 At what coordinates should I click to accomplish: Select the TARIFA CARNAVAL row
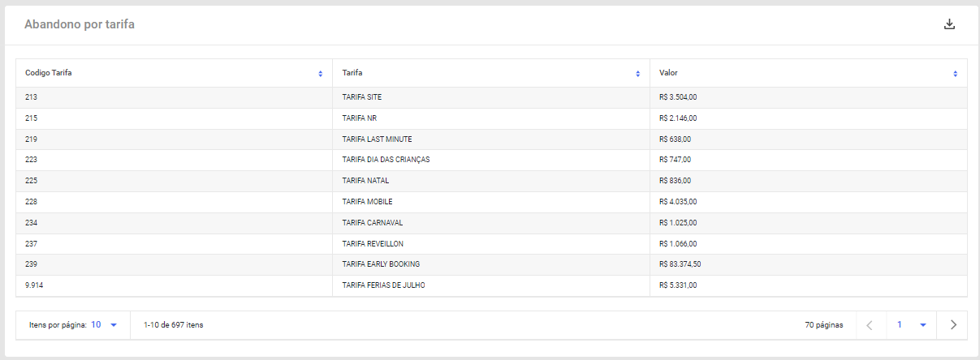(491, 223)
